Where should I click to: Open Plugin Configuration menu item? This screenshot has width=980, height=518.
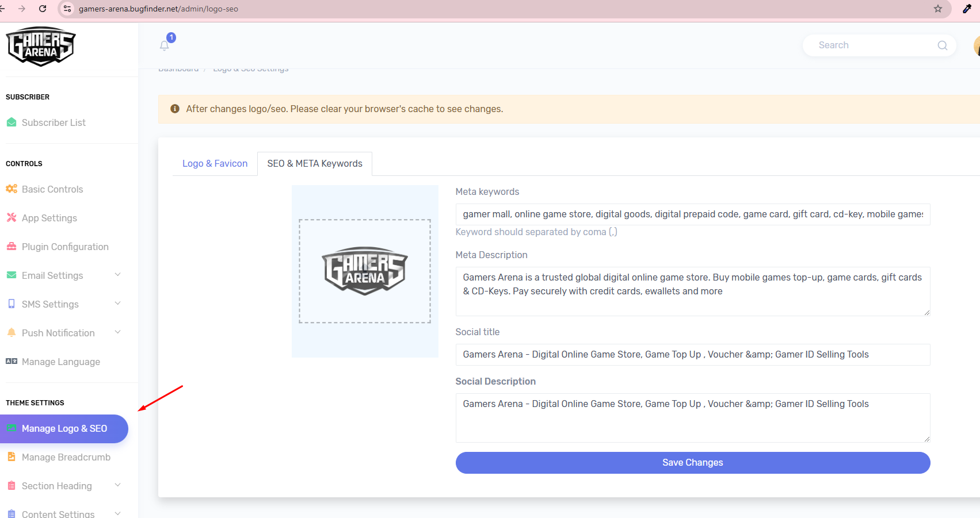tap(65, 247)
